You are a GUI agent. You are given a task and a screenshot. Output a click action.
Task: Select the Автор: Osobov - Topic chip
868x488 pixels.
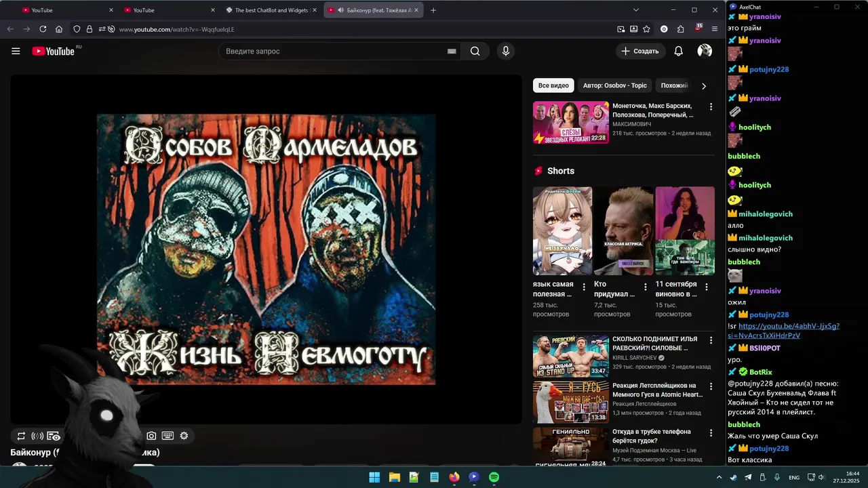click(615, 85)
